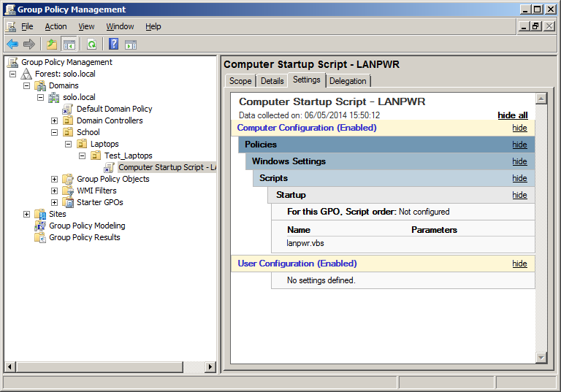The image size is (561, 392).
Task: Click the Test_Laptops OU folder icon
Action: click(96, 155)
